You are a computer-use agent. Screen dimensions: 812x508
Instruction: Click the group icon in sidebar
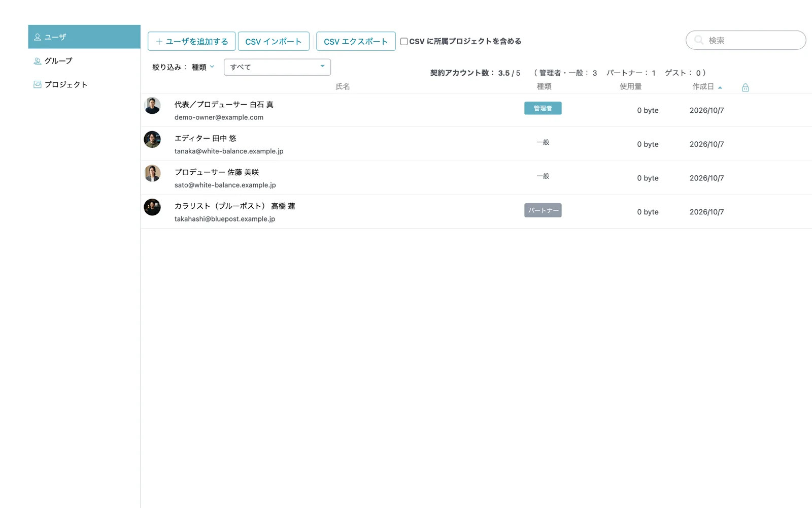coord(38,61)
